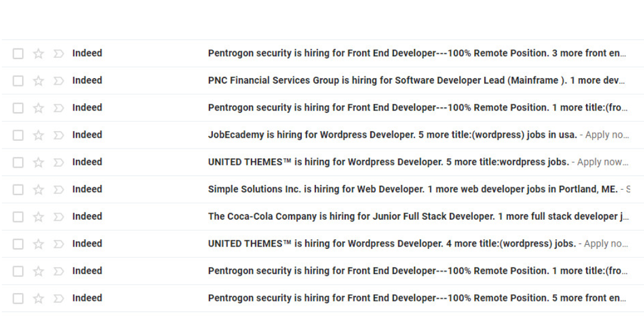644x336 pixels.
Task: Star the PNC Financial Services Group email
Action: click(38, 81)
